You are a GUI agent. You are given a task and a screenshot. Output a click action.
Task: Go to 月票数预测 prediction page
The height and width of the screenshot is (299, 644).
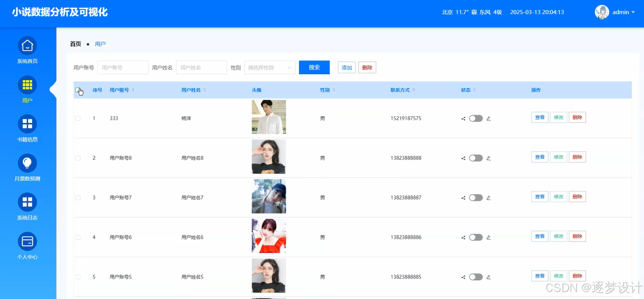[x=27, y=167]
